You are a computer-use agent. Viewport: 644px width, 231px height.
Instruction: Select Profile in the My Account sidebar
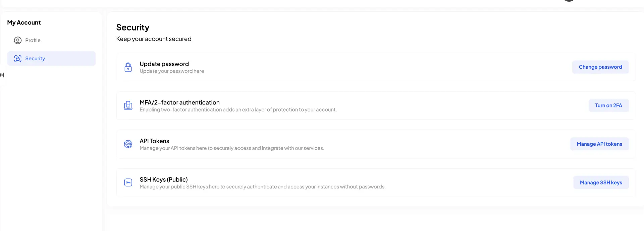(x=33, y=40)
